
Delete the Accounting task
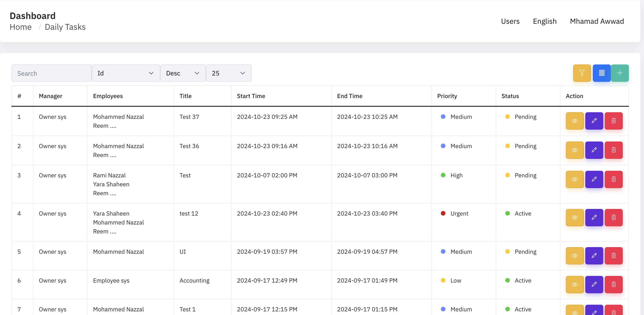point(614,285)
